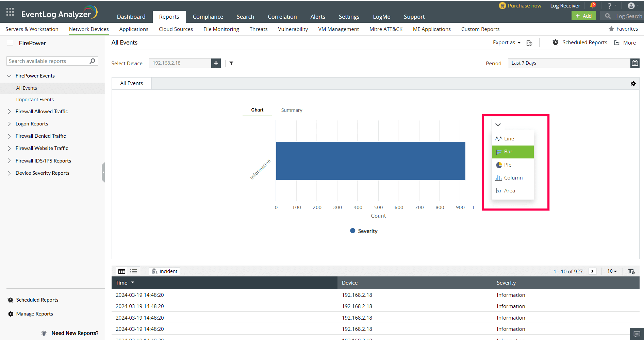Click the green Add button
644x340 pixels.
pyautogui.click(x=584, y=16)
